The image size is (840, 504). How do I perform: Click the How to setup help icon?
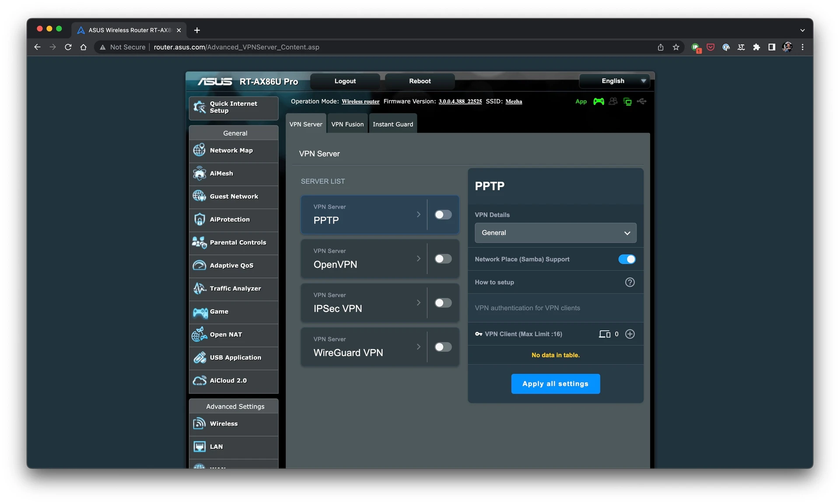630,282
